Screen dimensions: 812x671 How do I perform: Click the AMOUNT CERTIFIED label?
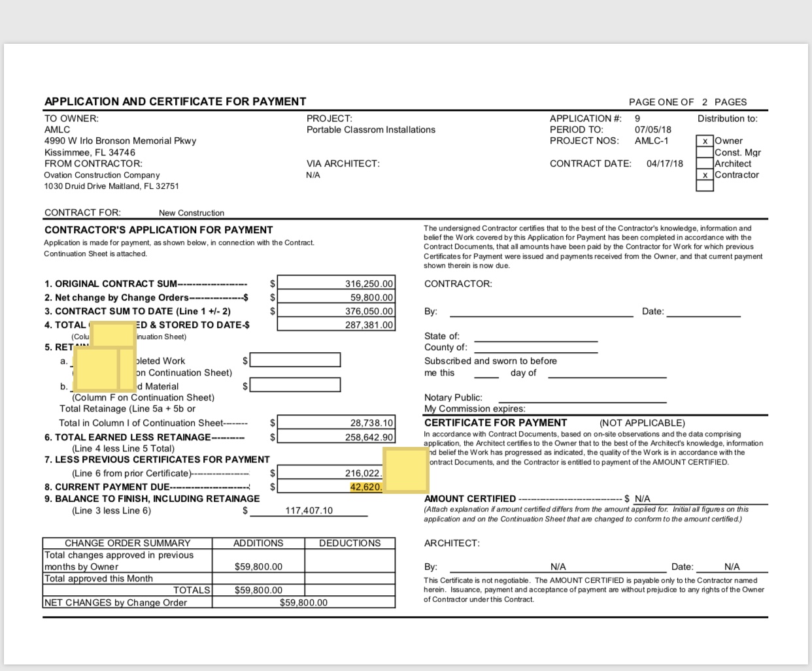470,499
